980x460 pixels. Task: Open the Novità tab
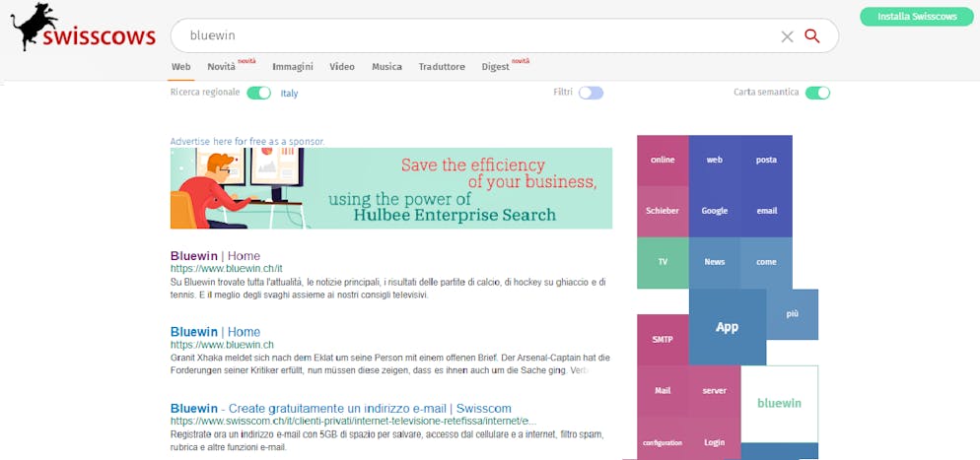pyautogui.click(x=221, y=67)
